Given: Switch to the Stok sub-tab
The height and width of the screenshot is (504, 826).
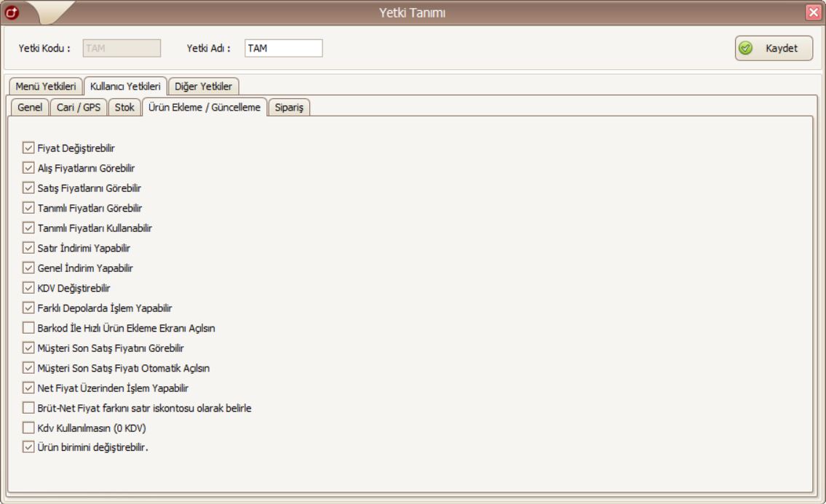Looking at the screenshot, I should click(124, 108).
